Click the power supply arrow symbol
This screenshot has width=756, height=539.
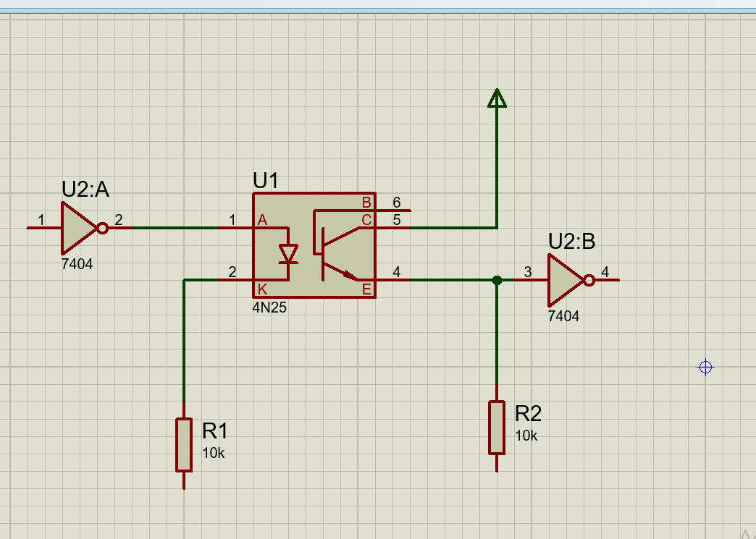497,99
